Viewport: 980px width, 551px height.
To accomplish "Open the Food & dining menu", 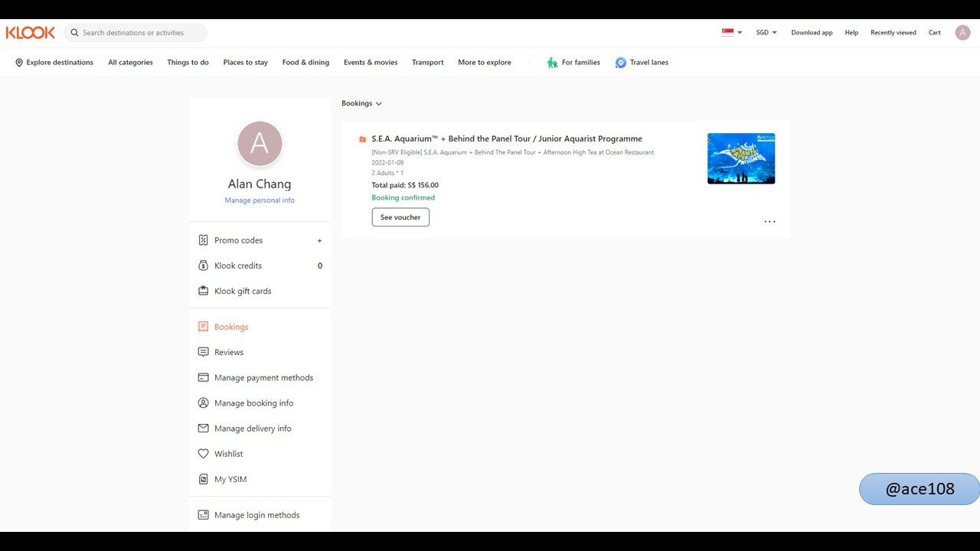I will click(305, 63).
